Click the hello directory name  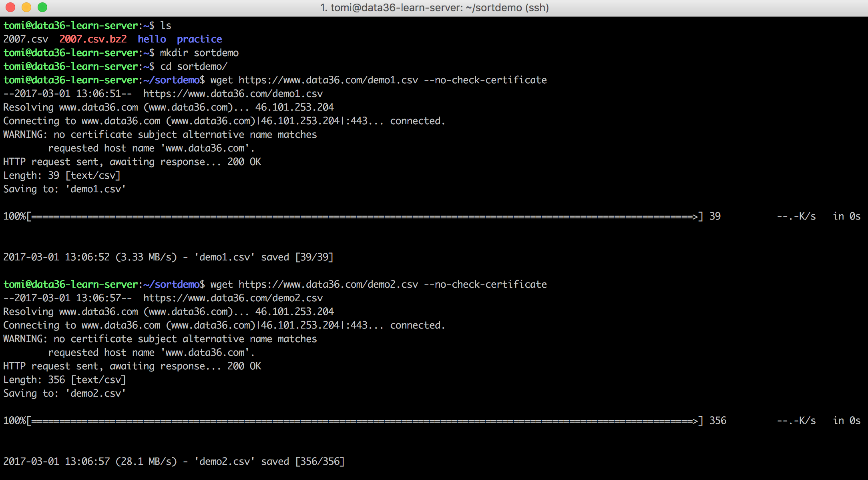152,39
